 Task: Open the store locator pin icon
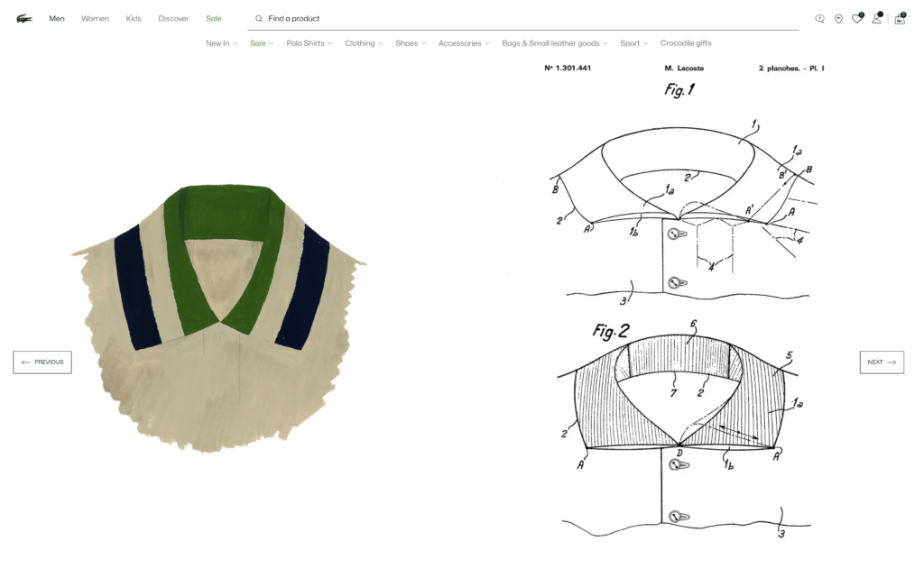pos(838,19)
